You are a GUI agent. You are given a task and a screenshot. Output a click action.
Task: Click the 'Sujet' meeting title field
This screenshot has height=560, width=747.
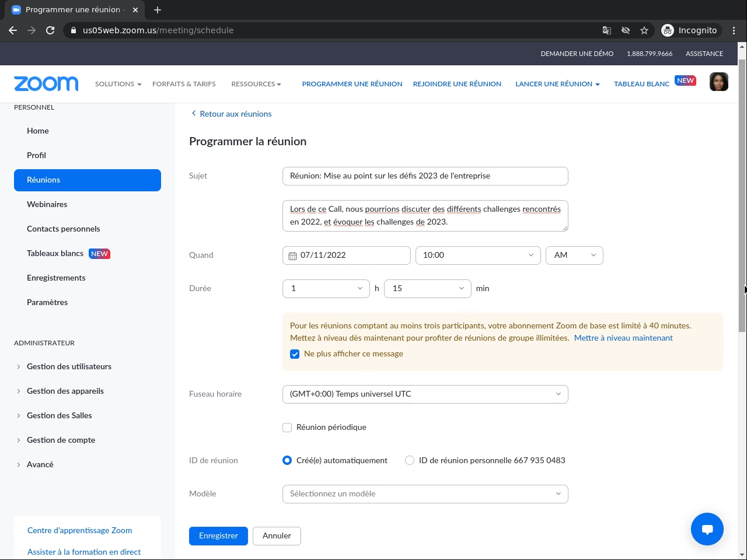click(x=425, y=176)
